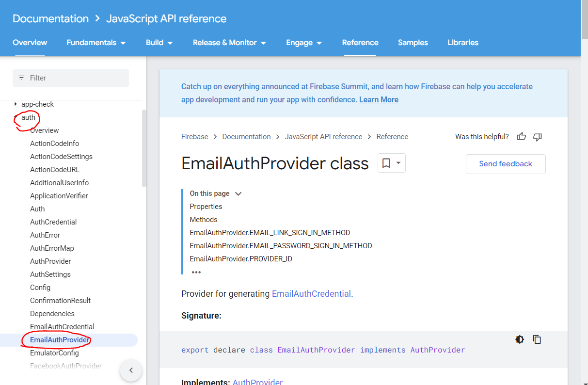Select ApplicationVerifier in the sidebar
588x385 pixels.
pos(59,196)
